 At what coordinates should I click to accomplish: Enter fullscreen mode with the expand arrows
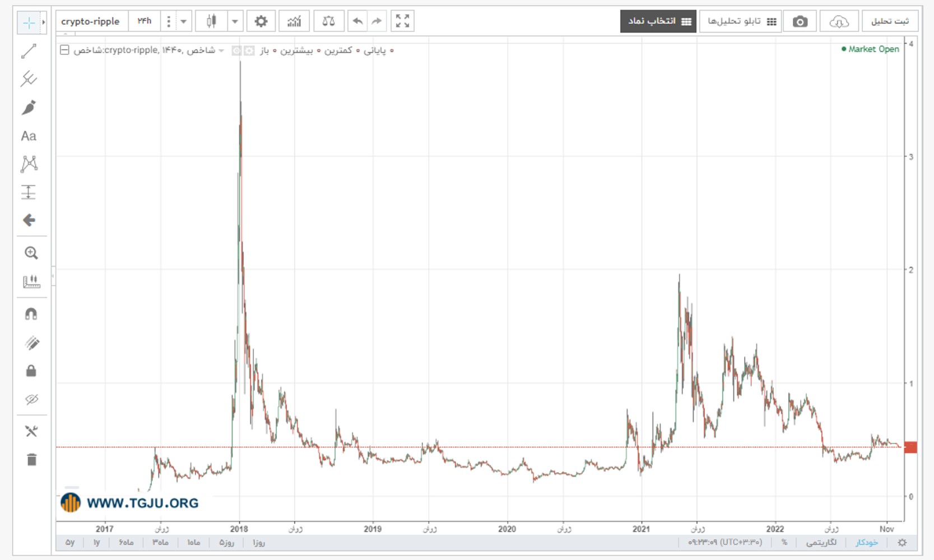point(402,21)
